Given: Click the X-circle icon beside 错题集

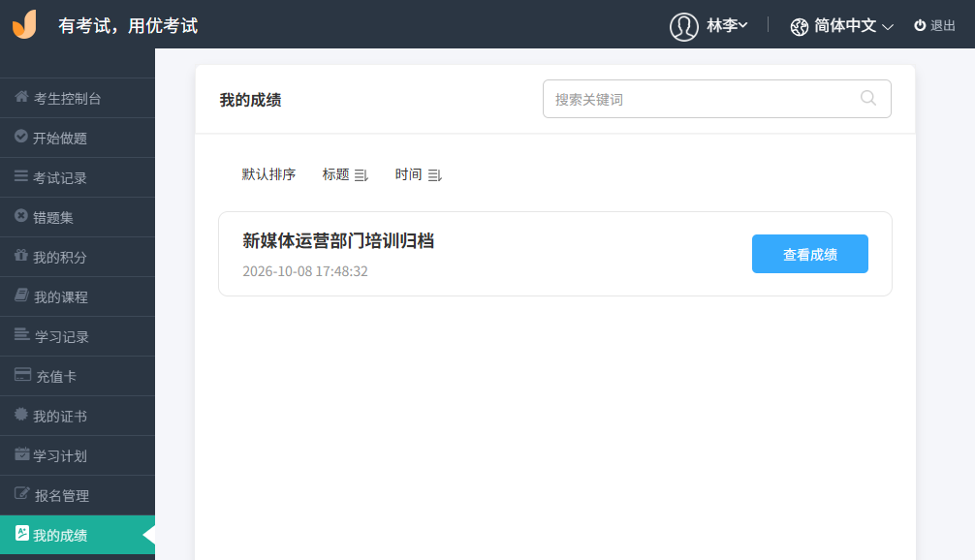Looking at the screenshot, I should (21, 216).
